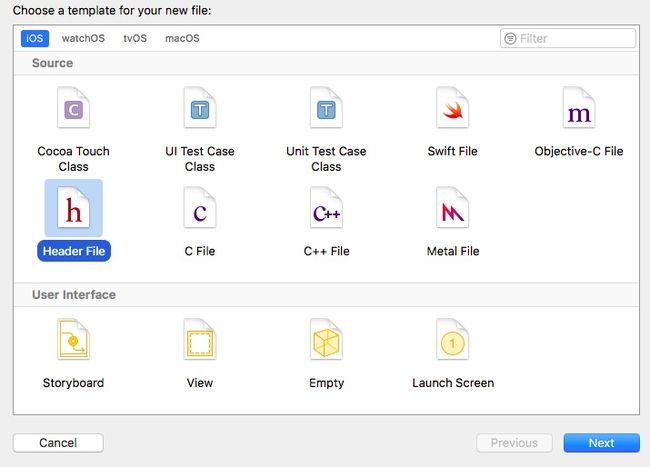Click Next to continue

601,443
